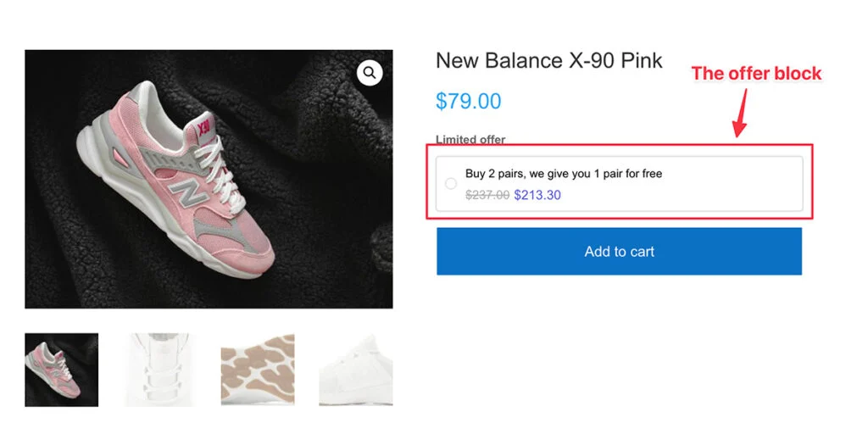Click the black fabric background of the main photo
The height and width of the screenshot is (445, 868).
tap(322, 254)
